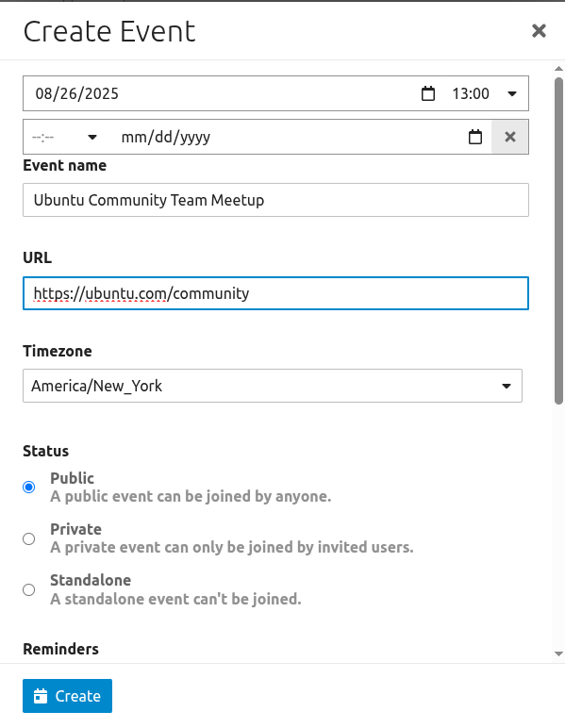Select the Standalone status radio button
The image size is (565, 728).
click(29, 589)
